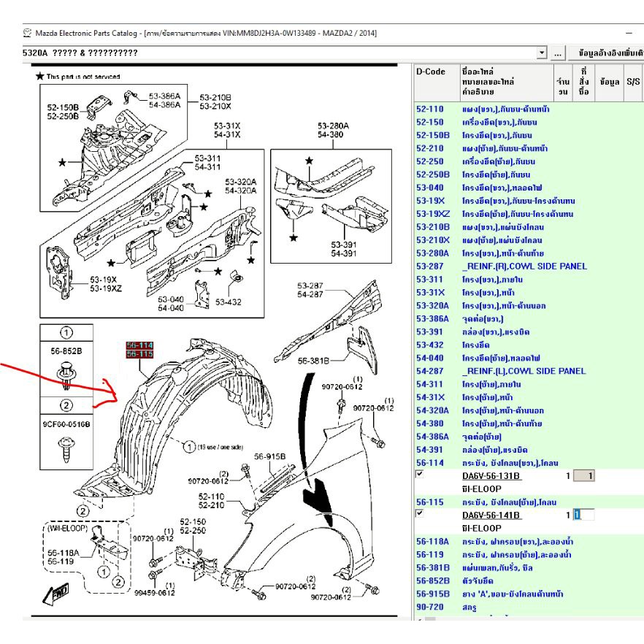This screenshot has width=644, height=644.
Task: Click the order quantity field for DA6V-56-141B
Action: pos(583,515)
